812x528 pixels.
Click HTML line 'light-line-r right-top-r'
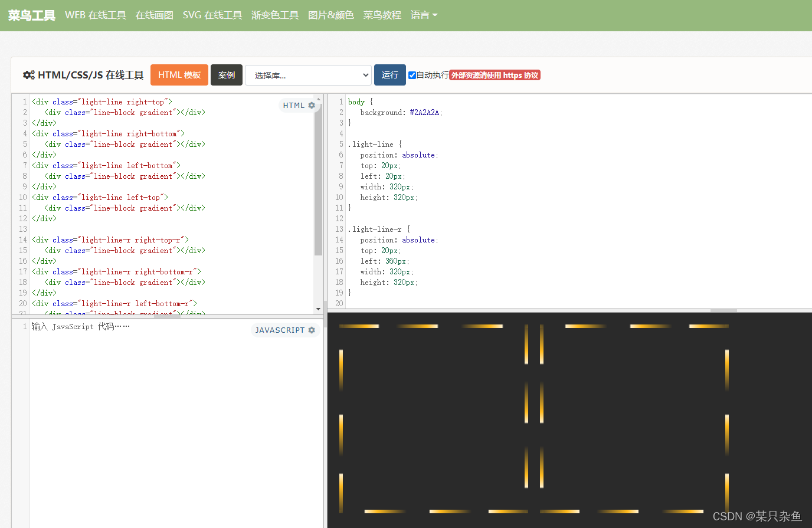pos(110,240)
